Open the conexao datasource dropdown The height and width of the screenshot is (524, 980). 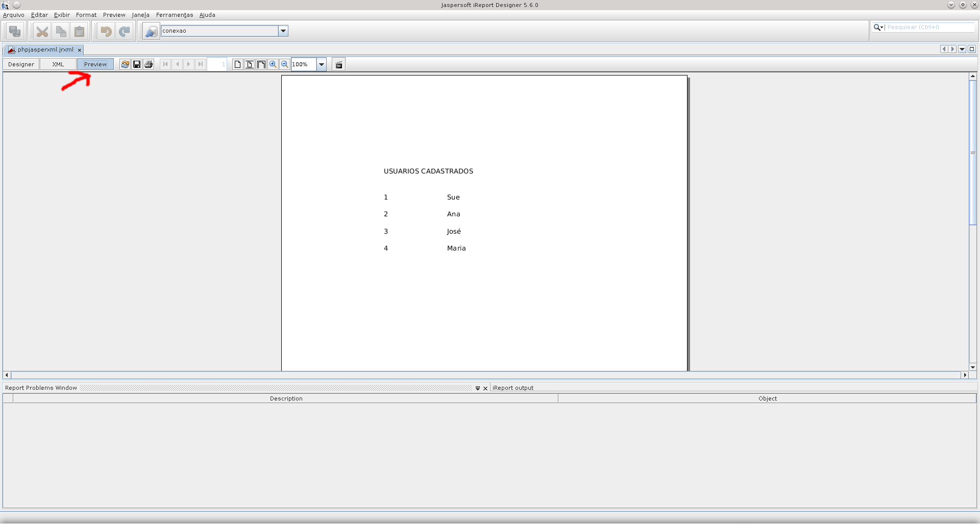[x=283, y=31]
